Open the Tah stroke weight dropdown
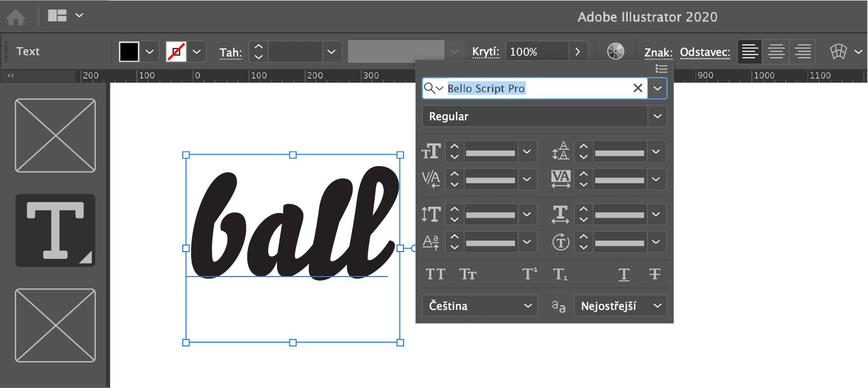The height and width of the screenshot is (388, 868). click(x=331, y=52)
